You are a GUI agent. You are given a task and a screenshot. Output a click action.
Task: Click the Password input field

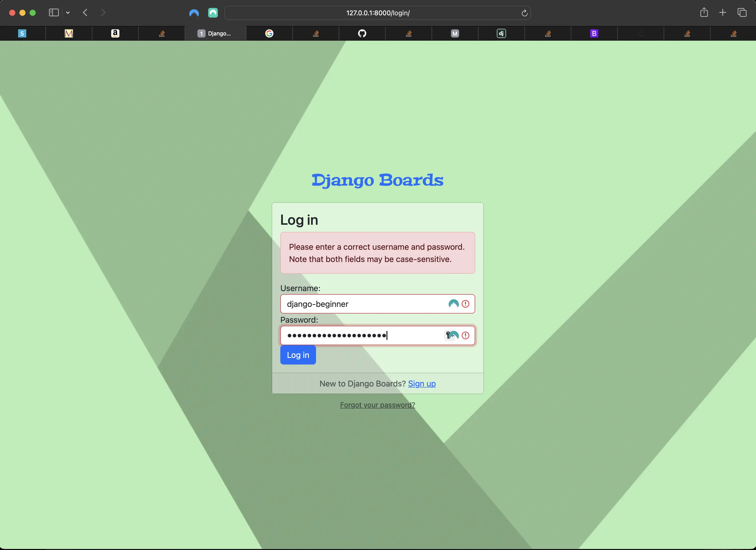click(x=378, y=335)
